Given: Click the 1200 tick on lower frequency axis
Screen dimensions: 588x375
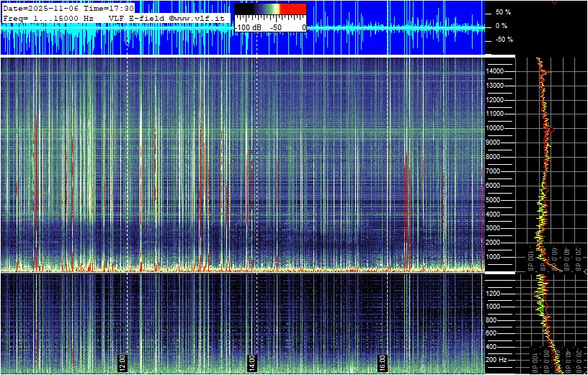Looking at the screenshot, I should [x=498, y=294].
